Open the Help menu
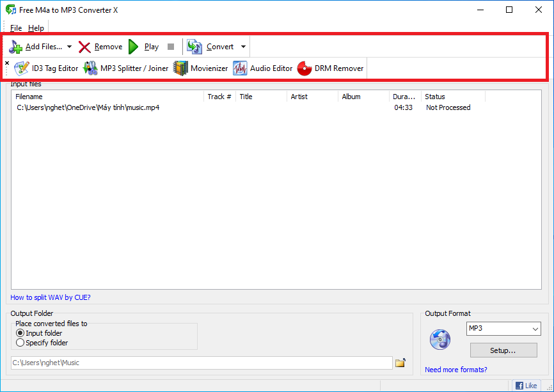The image size is (554, 392). point(36,28)
